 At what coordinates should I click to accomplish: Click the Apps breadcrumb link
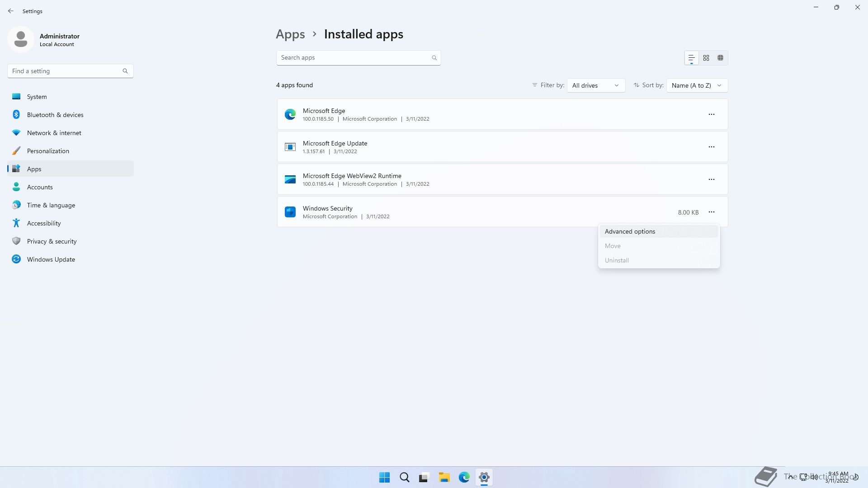coord(290,34)
